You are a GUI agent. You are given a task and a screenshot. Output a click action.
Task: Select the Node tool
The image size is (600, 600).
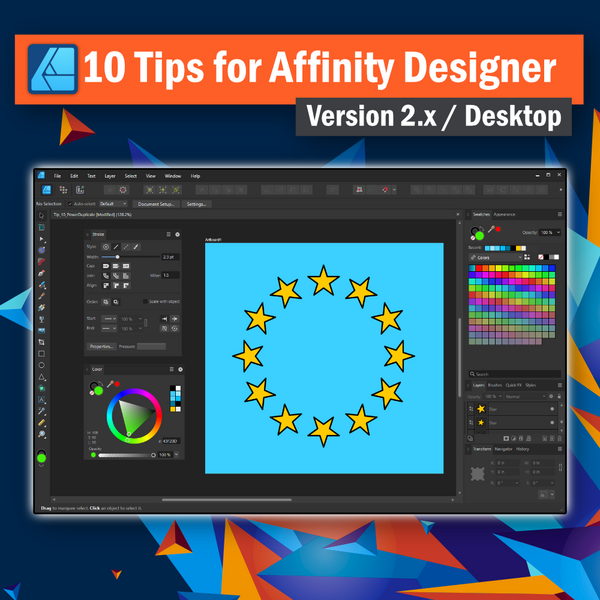pos(41,239)
